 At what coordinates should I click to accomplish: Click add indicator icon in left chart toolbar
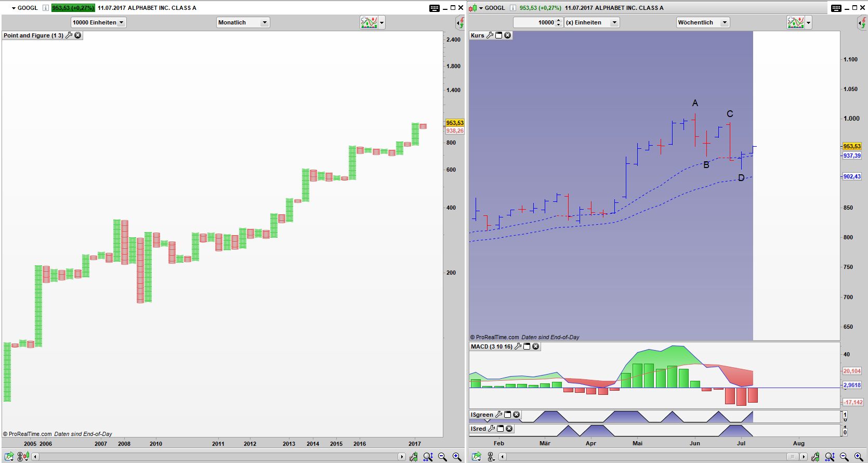point(369,22)
